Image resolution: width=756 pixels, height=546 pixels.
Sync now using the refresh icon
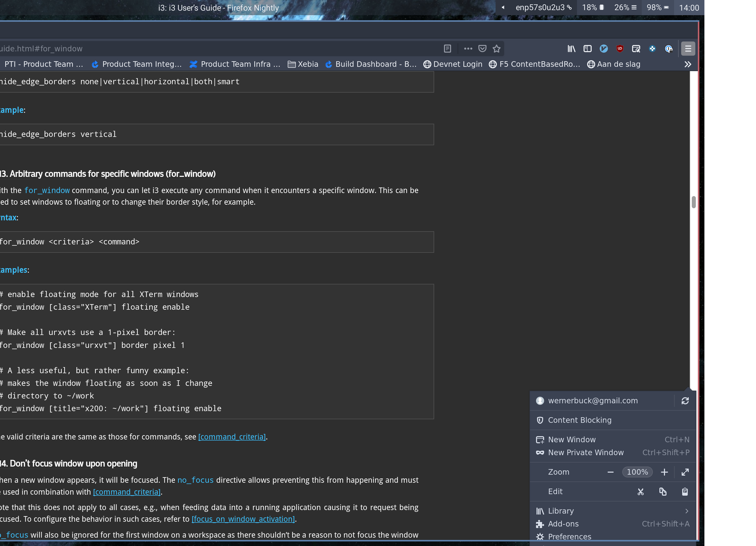click(685, 401)
